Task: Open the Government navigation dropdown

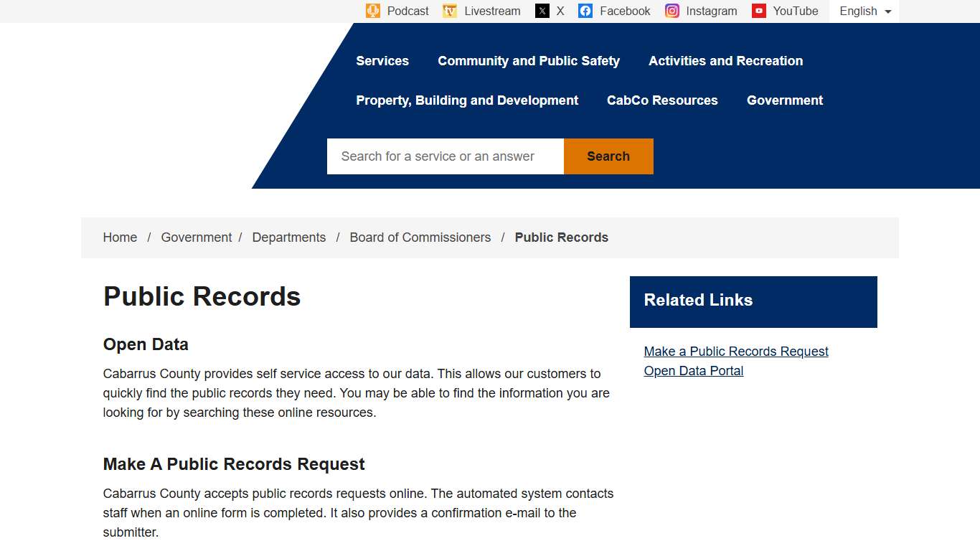Action: tap(785, 100)
